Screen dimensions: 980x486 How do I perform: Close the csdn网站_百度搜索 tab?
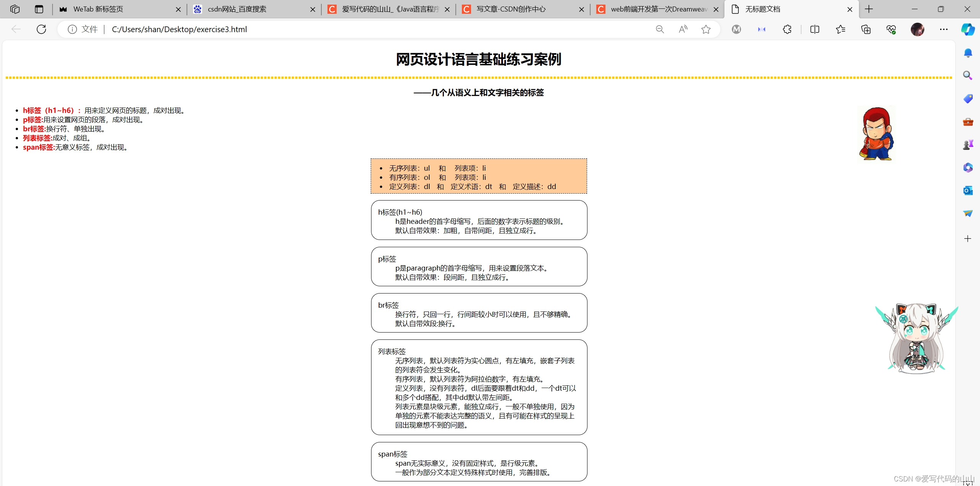[313, 10]
